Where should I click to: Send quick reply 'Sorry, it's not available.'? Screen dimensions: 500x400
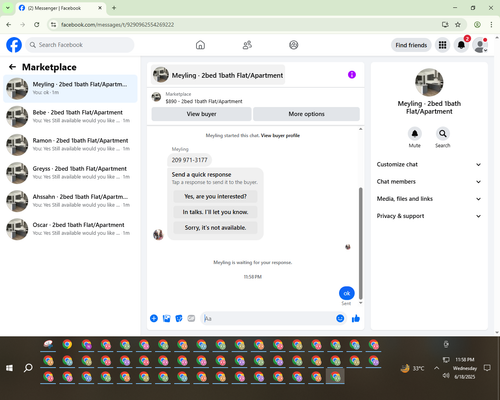coord(215,228)
